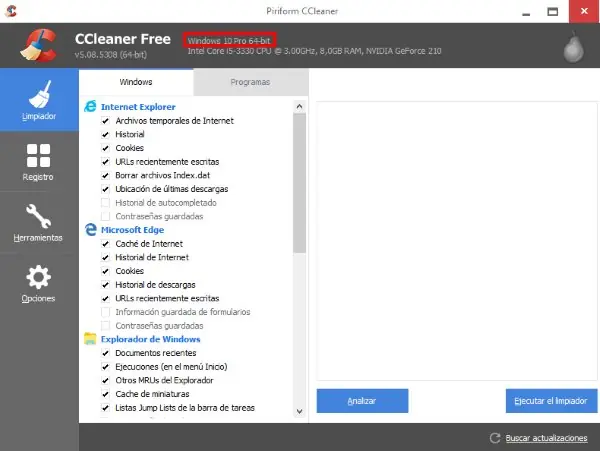
Task: Select Microsoft Edge section heading
Action: (132, 230)
